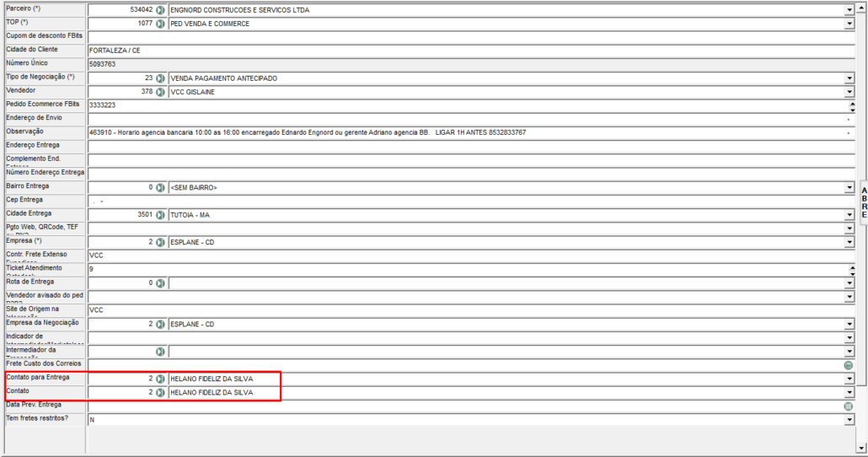Open the search icon next to TOP code 1077
The width and height of the screenshot is (868, 457).
tap(160, 24)
